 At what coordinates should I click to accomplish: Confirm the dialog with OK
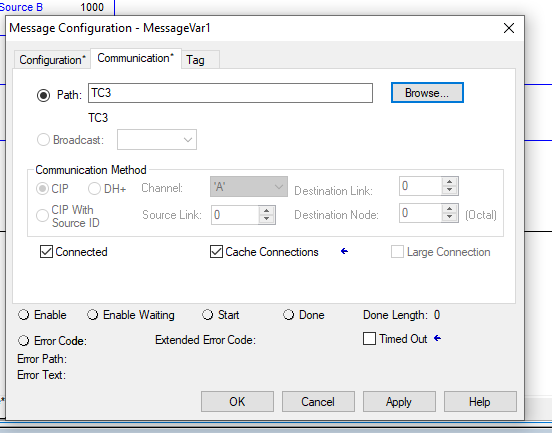coord(237,401)
